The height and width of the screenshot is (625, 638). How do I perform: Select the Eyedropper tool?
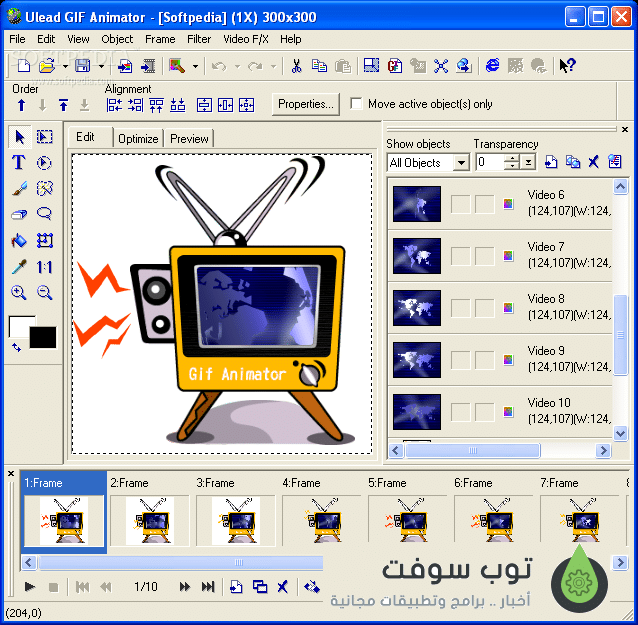(19, 267)
